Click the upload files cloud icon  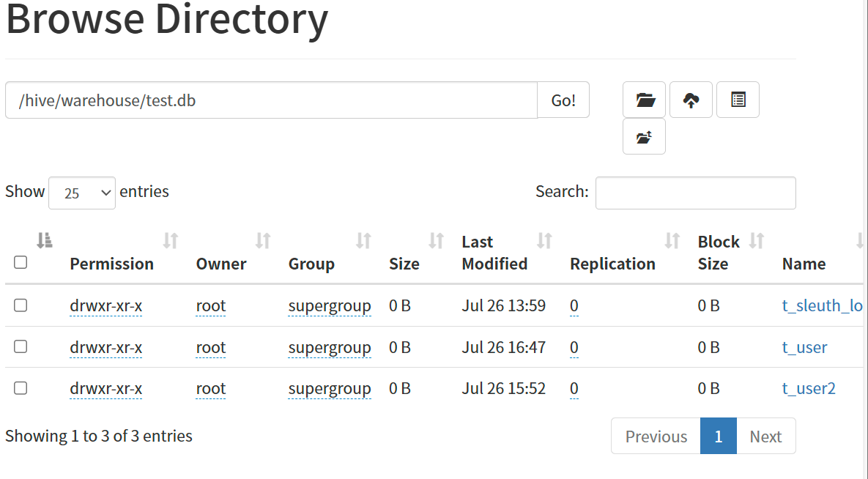(691, 100)
